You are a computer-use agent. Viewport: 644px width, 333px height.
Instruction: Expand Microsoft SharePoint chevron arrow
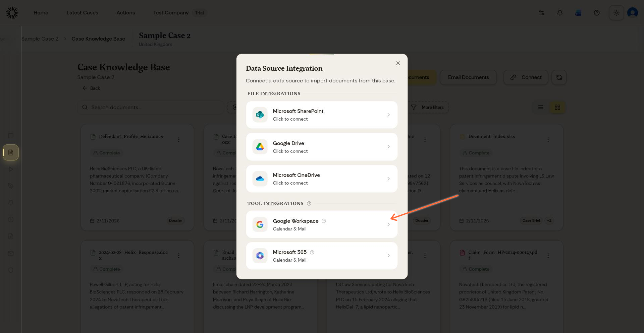pos(388,115)
